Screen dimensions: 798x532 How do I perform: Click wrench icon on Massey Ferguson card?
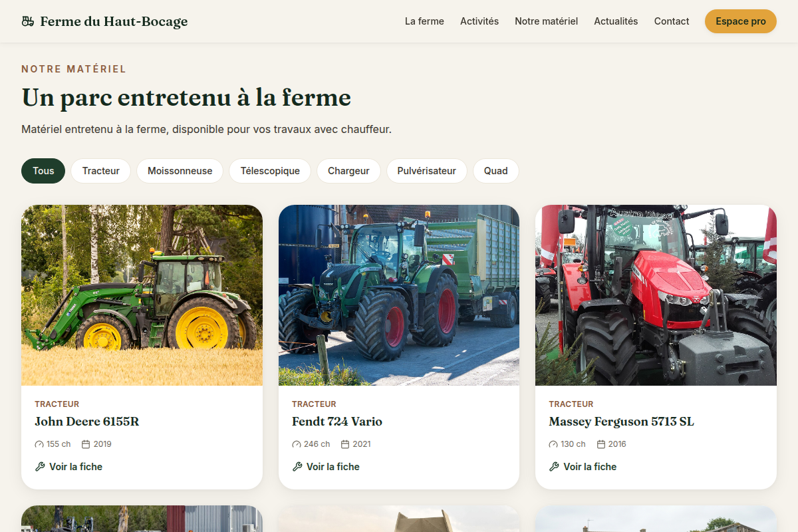[x=554, y=467]
